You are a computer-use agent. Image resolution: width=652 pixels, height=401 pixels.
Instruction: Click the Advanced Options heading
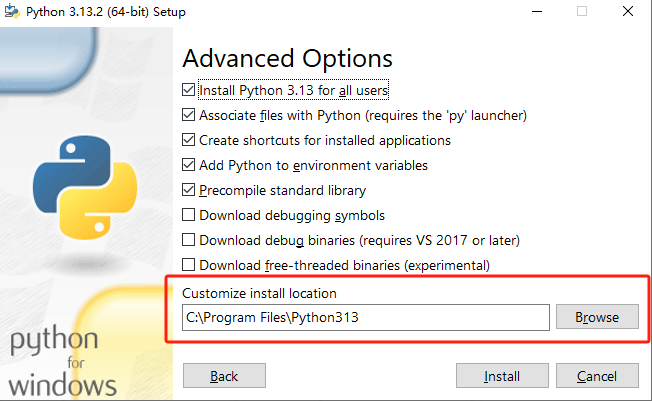(x=287, y=59)
